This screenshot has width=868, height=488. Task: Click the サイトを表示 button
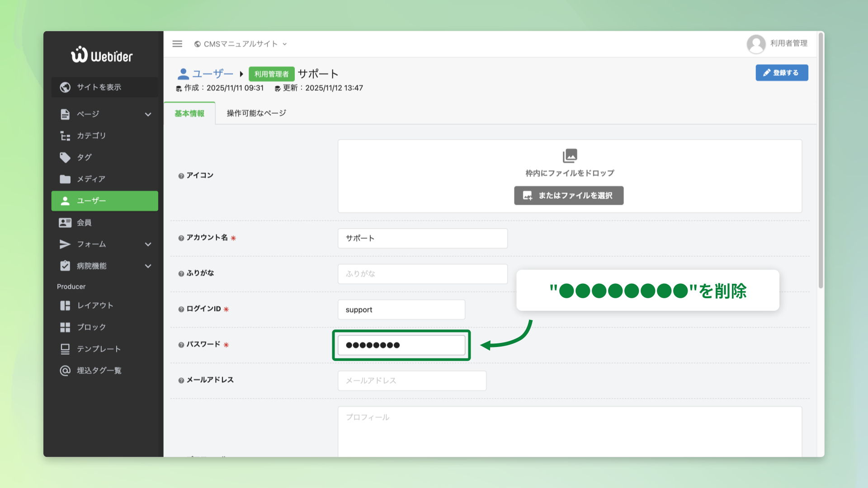(x=104, y=87)
